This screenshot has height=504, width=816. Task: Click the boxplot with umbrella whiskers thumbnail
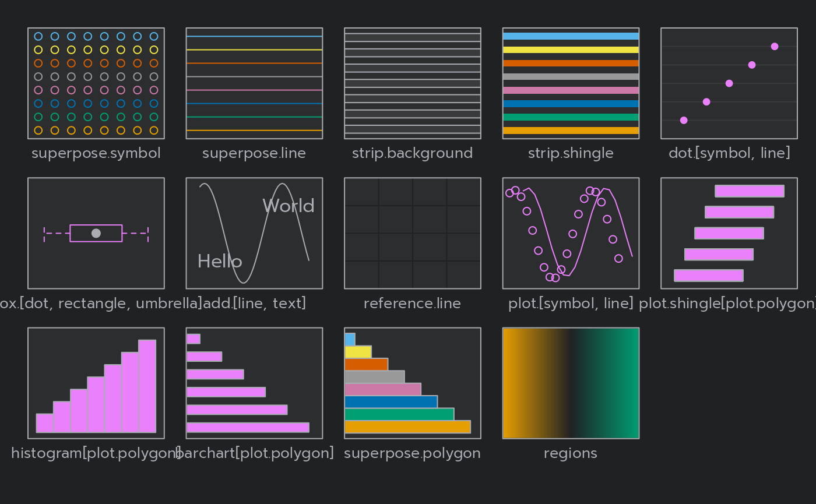96,232
